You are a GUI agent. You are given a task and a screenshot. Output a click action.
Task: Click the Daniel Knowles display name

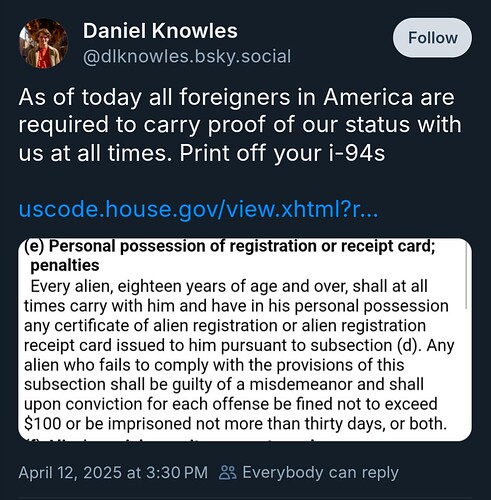click(160, 31)
